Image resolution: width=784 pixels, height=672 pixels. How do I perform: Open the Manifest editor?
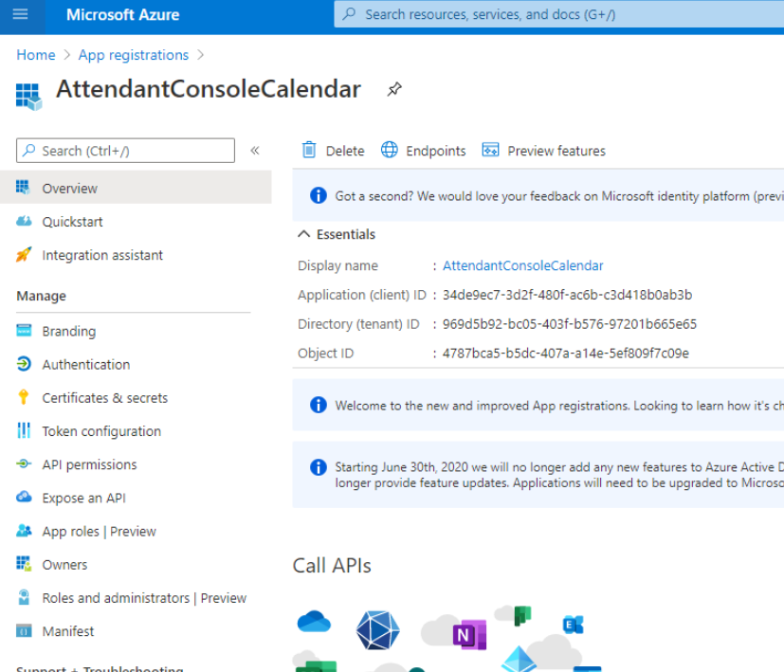tap(68, 631)
